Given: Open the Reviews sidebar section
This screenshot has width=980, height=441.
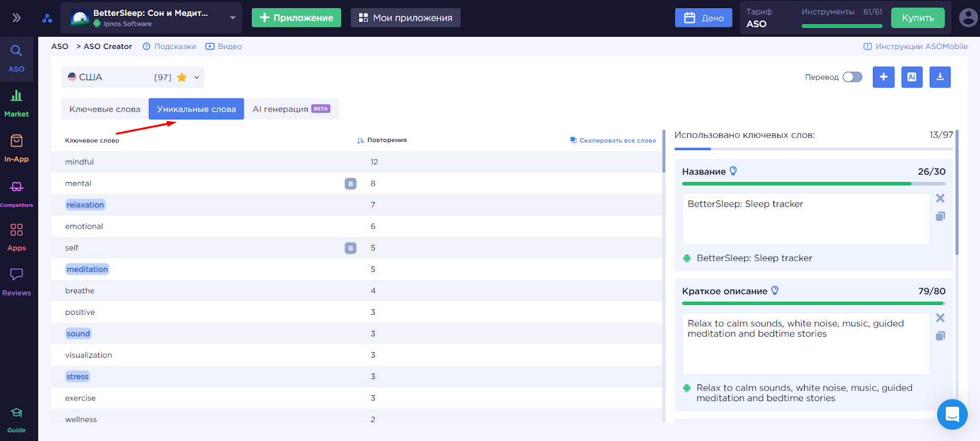Looking at the screenshot, I should [x=17, y=282].
